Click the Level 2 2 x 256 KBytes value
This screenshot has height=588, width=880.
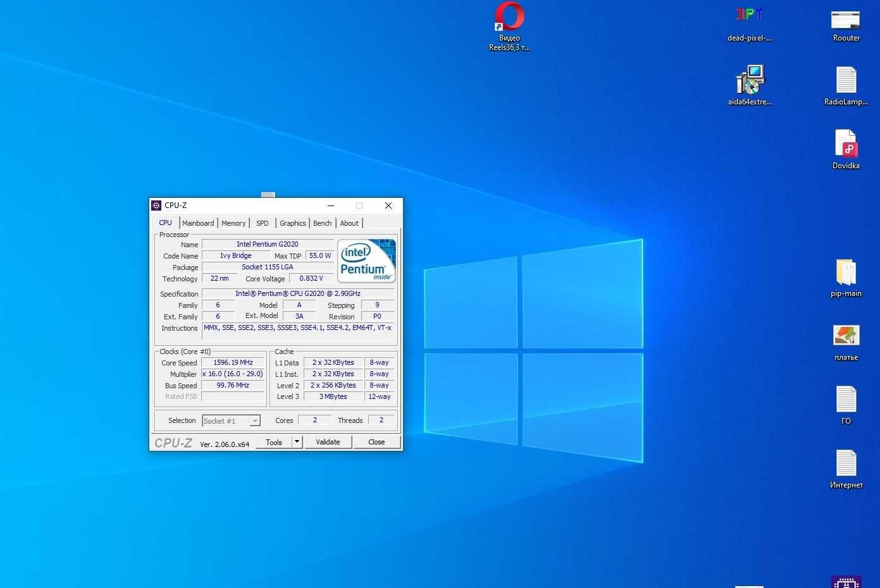coord(333,385)
